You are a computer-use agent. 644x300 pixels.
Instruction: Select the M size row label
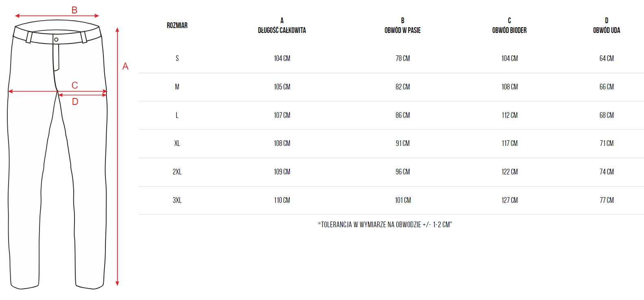click(177, 87)
